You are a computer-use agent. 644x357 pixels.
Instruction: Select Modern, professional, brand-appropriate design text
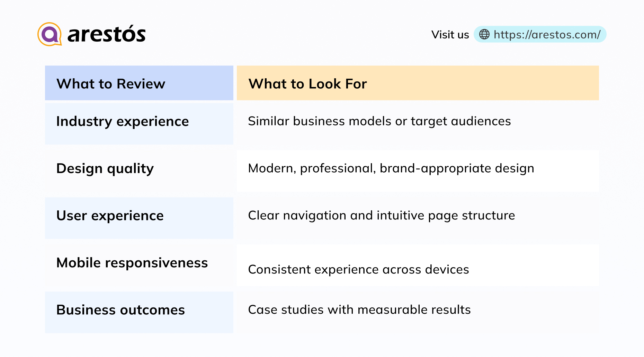[391, 168]
